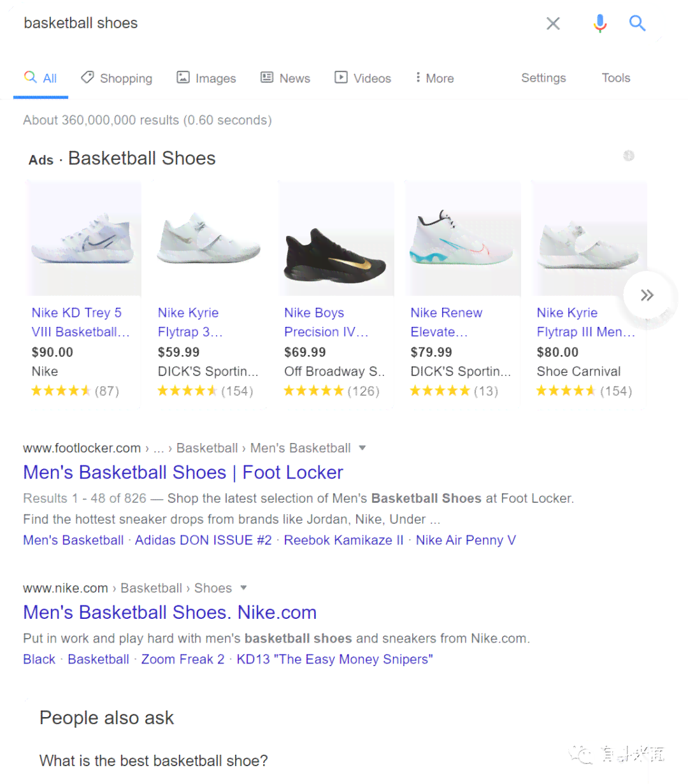Open the nike.com result dropdown arrow
The height and width of the screenshot is (784, 688).
click(243, 588)
